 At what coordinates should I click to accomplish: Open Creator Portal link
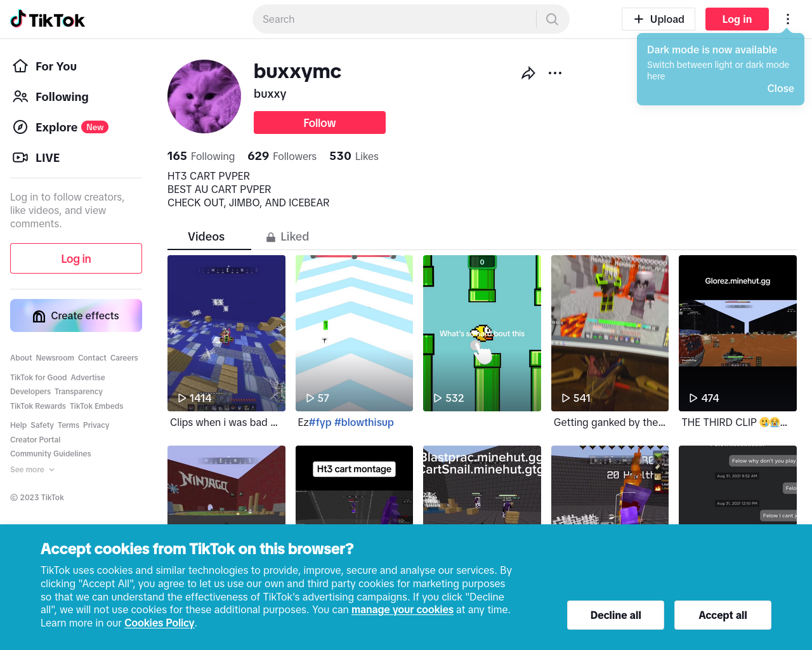[36, 440]
